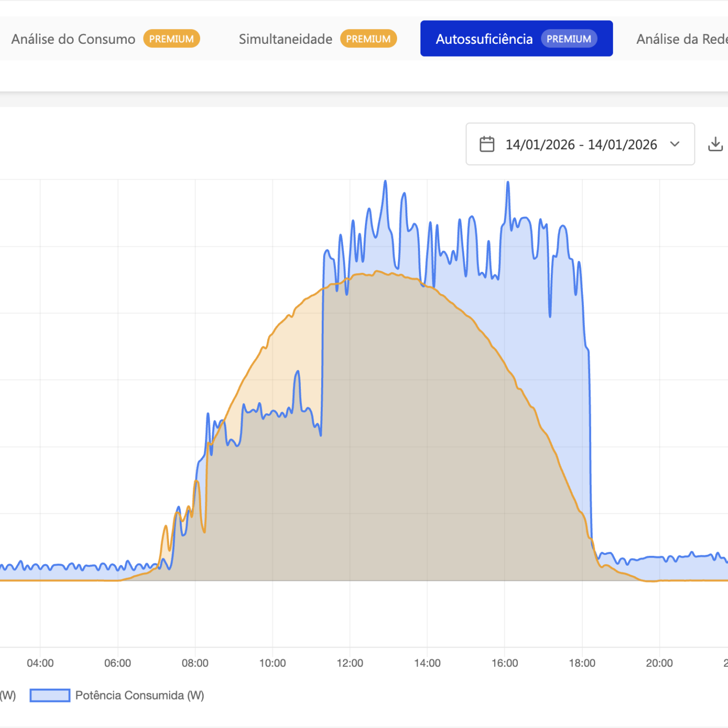
Task: Click the blue consumption peak near 13:00
Action: pos(385,182)
